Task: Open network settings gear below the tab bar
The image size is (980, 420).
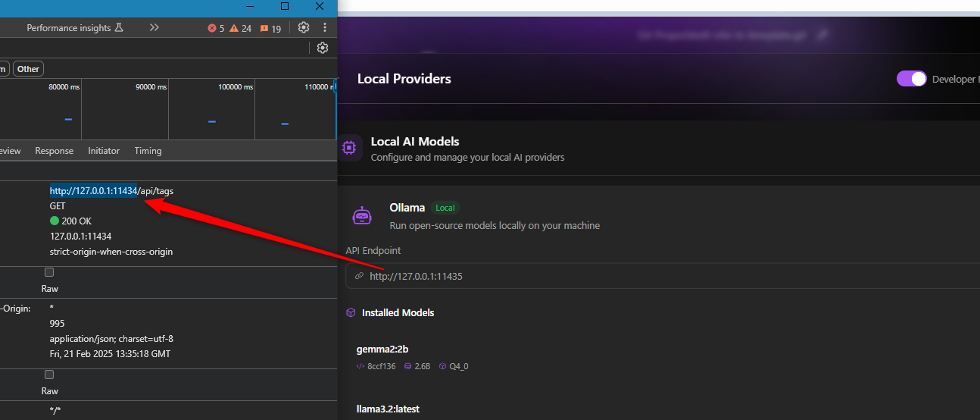Action: tap(323, 48)
